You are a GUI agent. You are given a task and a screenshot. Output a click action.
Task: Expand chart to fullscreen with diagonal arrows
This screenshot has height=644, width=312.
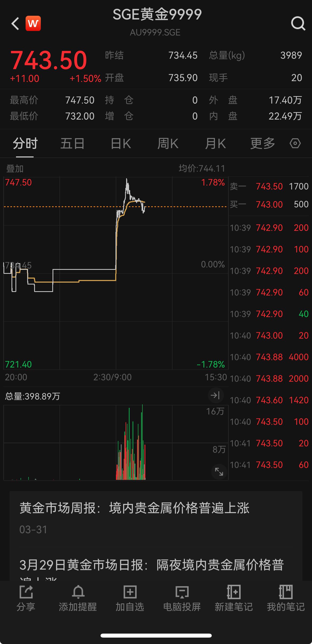tap(219, 472)
